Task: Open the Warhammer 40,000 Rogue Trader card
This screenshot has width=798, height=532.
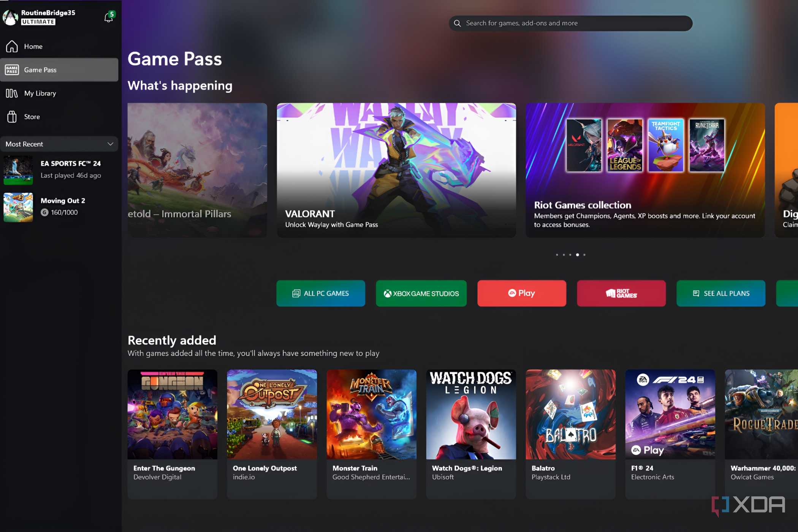Action: click(x=762, y=434)
